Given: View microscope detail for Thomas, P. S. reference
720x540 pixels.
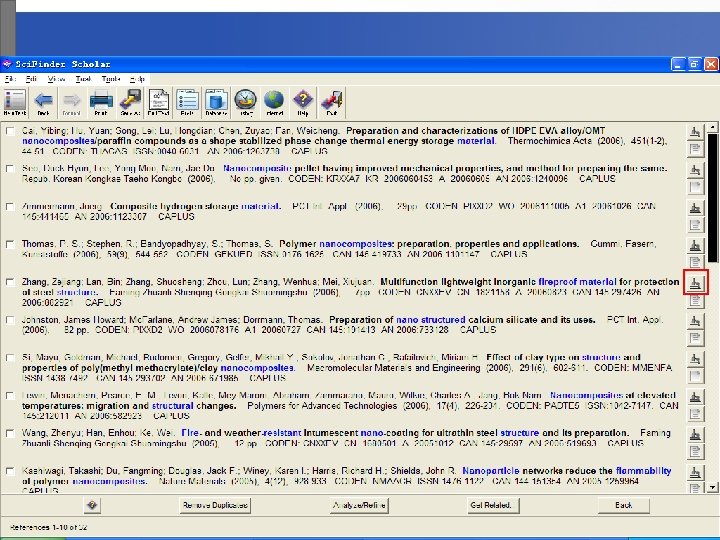Looking at the screenshot, I should point(696,246).
